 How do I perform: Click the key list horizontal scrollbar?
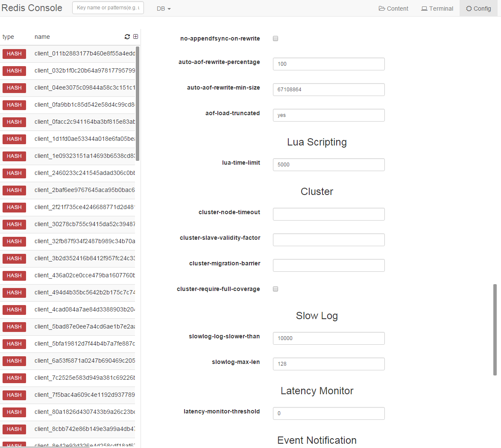tap(45, 447)
